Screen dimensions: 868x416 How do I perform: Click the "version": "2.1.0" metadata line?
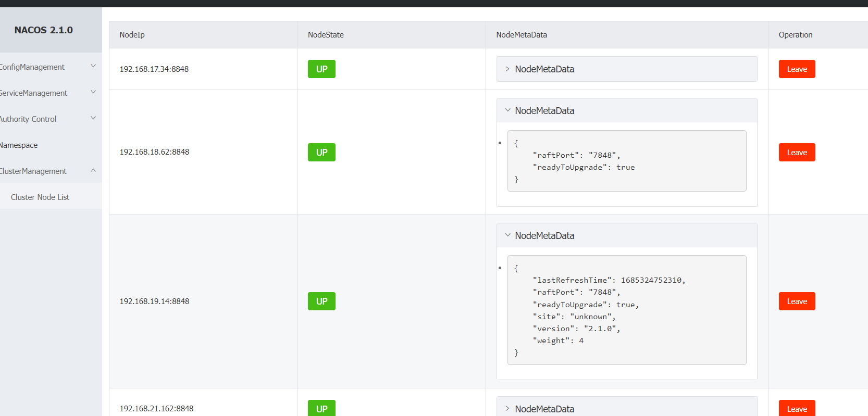(576, 329)
